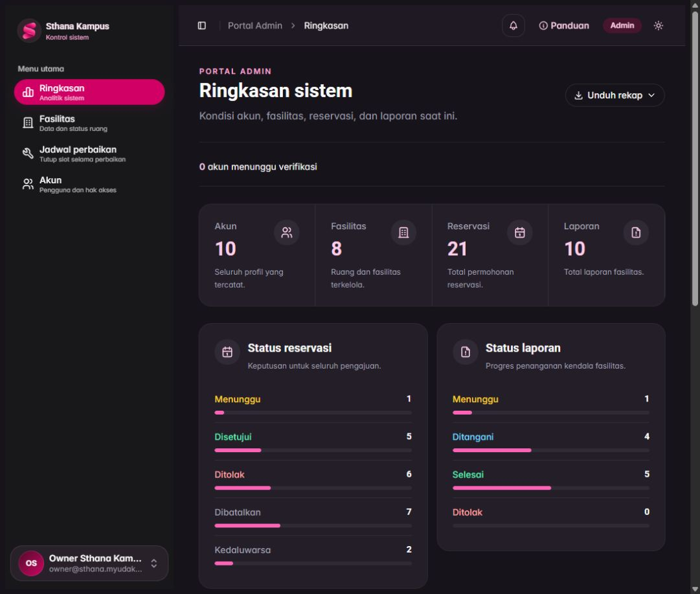Click "0 akun menunggu verifikasi" text

pyautogui.click(x=258, y=166)
